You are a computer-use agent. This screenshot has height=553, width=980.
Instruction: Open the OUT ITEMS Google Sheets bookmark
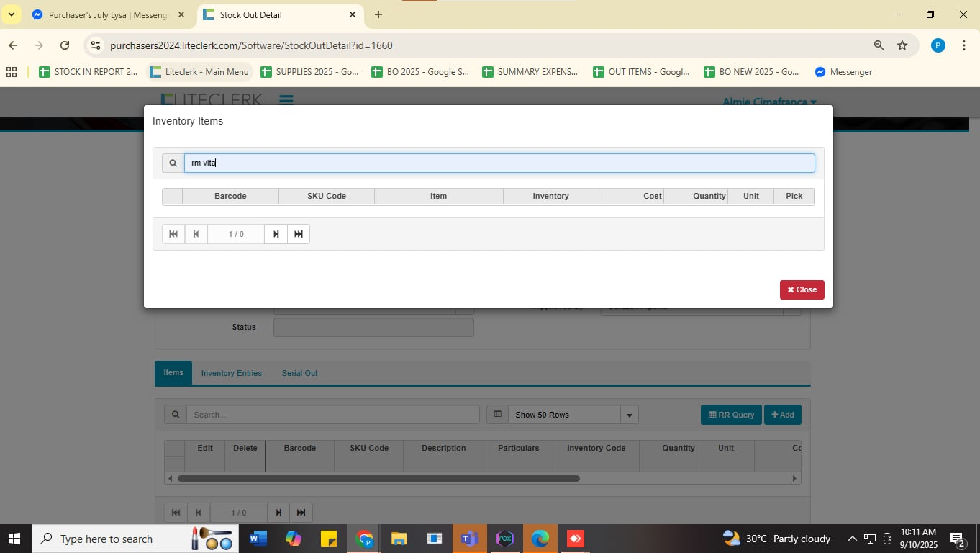641,72
